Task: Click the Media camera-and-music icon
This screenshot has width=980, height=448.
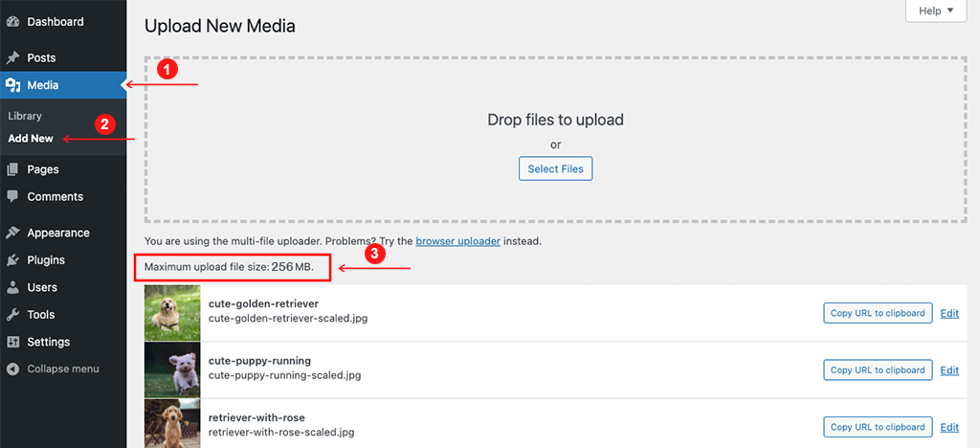Action: (x=13, y=85)
